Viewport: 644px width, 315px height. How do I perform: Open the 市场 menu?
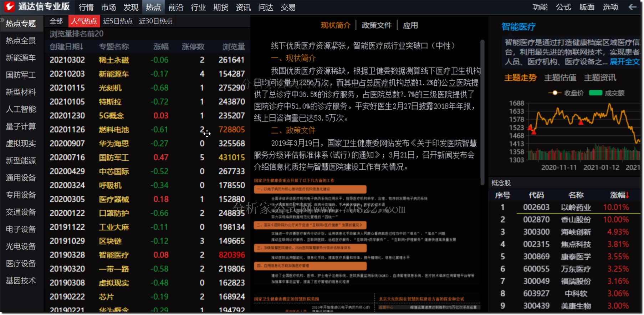(108, 7)
